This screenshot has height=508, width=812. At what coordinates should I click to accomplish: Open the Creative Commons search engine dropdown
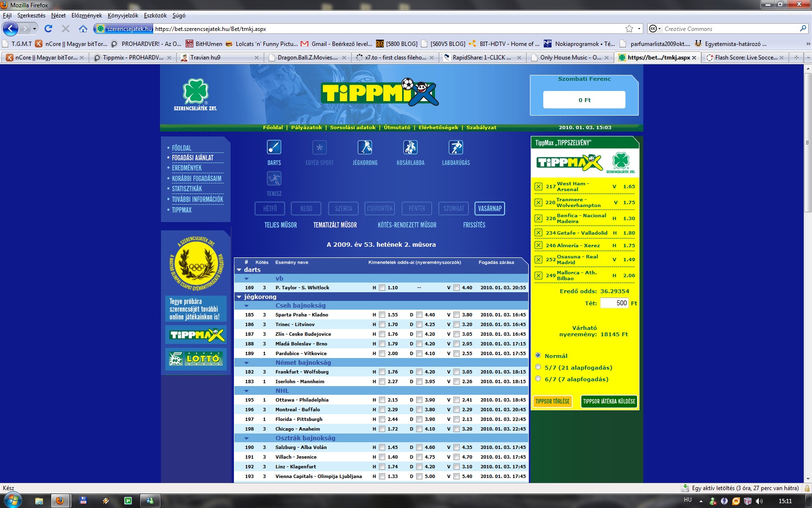click(x=655, y=29)
